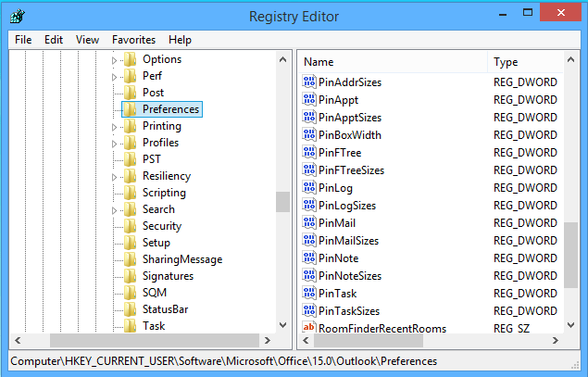Click the folder icon of the Preferences key
Image resolution: width=588 pixels, height=377 pixels.
(131, 109)
